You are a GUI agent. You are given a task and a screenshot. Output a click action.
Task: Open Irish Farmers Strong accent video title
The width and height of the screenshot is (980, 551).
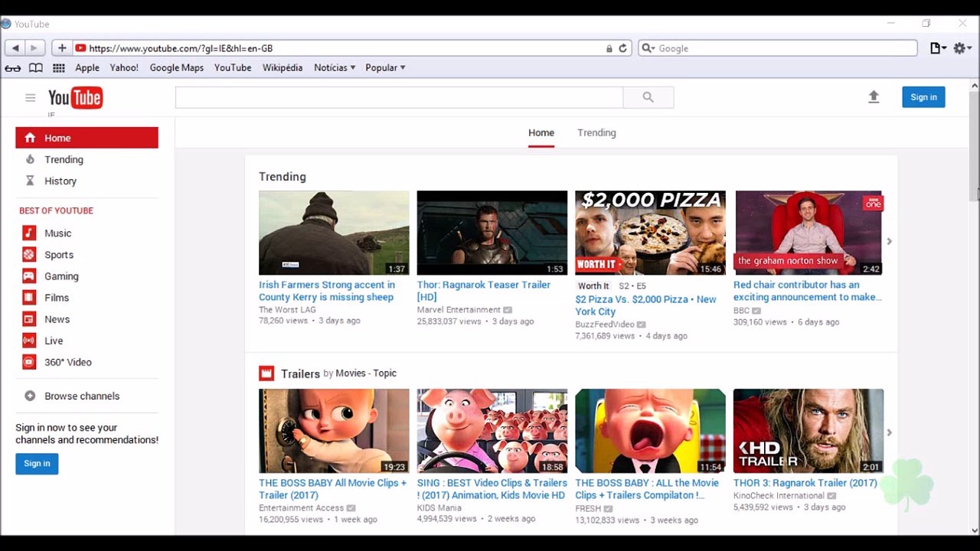[x=327, y=291]
